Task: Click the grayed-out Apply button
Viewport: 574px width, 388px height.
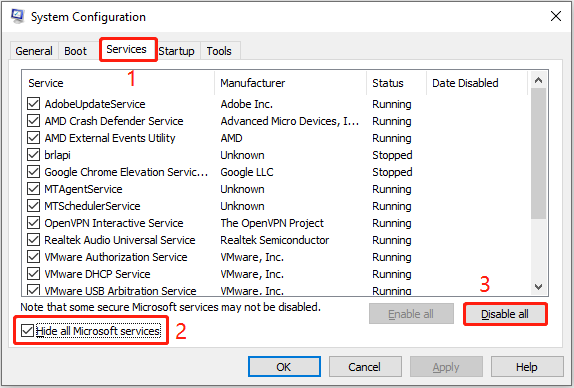Action: 446,367
